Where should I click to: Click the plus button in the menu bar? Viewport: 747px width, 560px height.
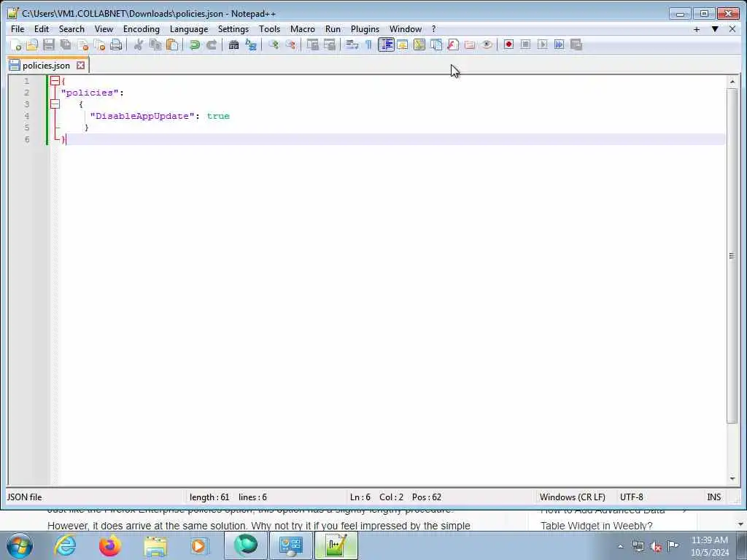[x=697, y=29]
